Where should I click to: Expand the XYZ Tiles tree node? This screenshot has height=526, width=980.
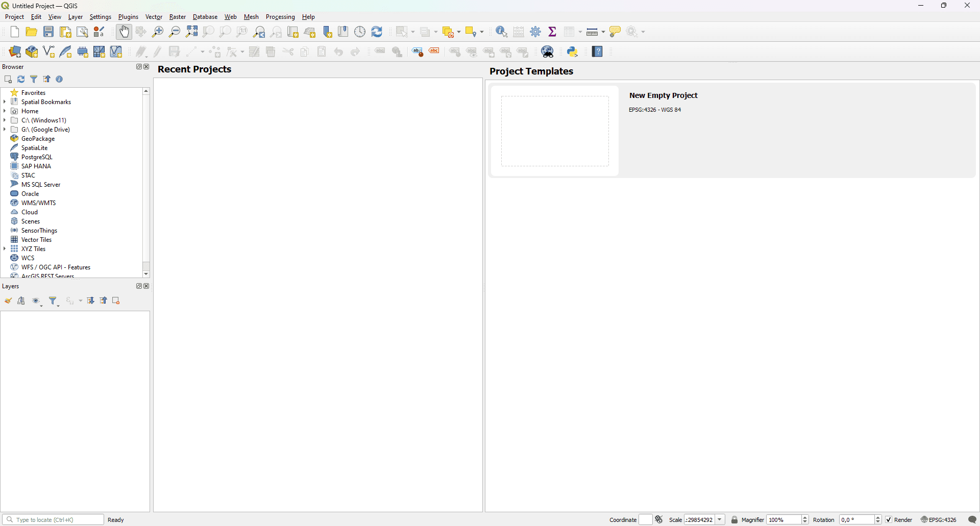(5, 249)
